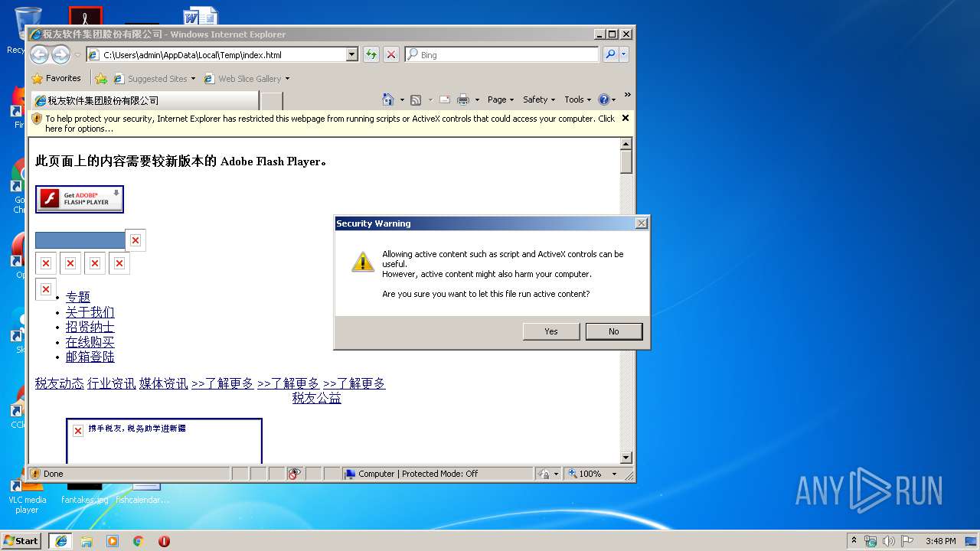Click the Add to Favorites Bar icon
Screen dimensions: 980x551
tap(101, 78)
